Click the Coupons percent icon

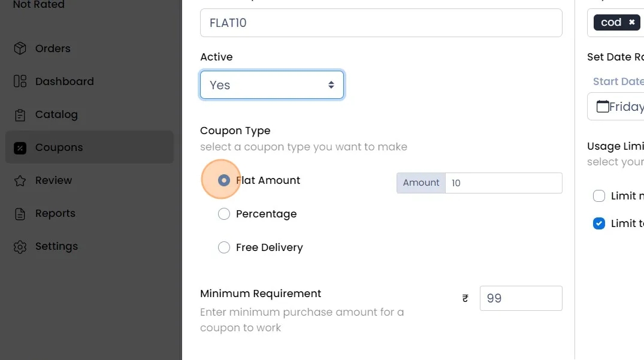(x=20, y=148)
